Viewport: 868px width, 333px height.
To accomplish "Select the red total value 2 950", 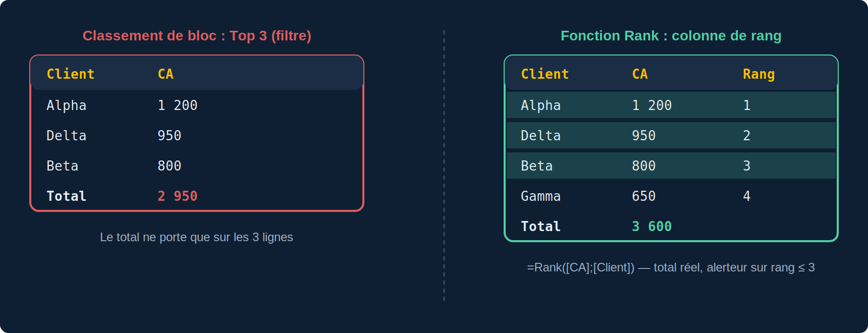I will (x=178, y=196).
